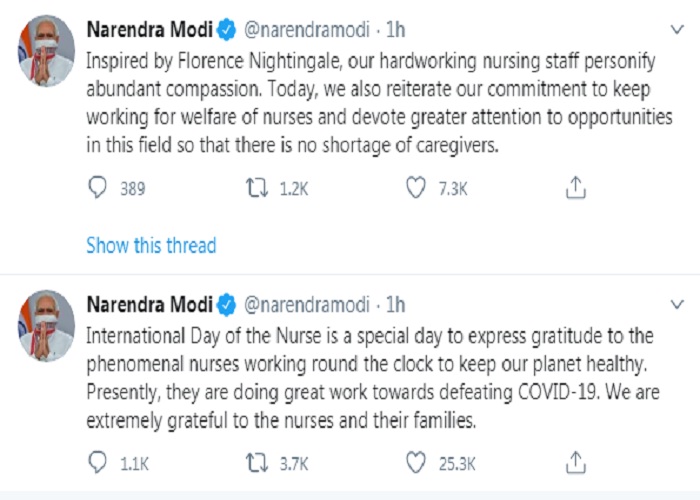Like the Florence Nightingale tweet
This screenshot has width=700, height=500.
click(x=417, y=187)
